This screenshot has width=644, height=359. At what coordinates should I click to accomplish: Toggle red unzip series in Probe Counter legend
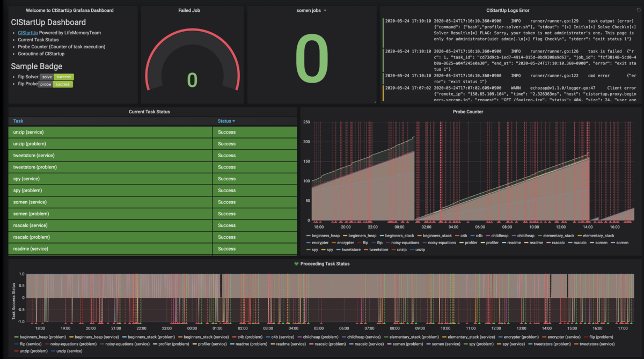point(399,250)
